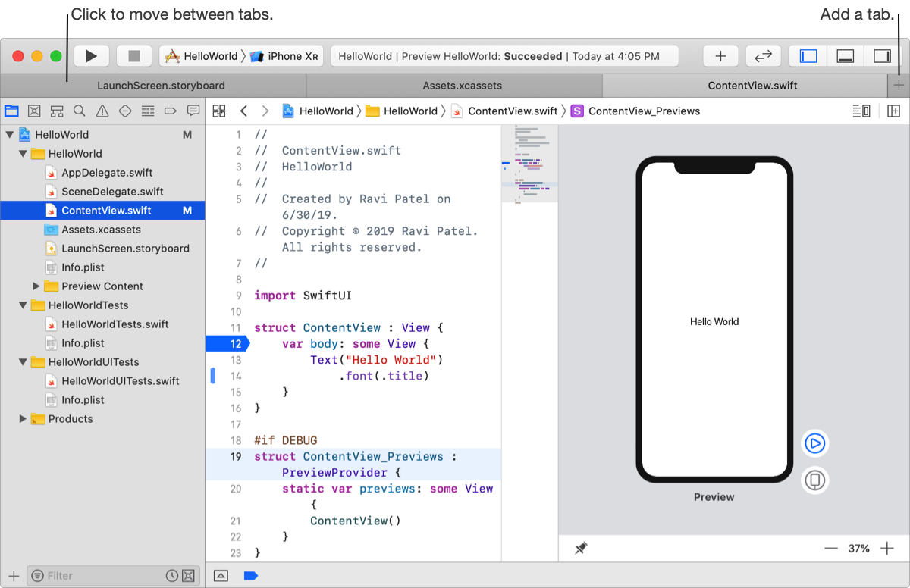The height and width of the screenshot is (588, 910).
Task: Toggle the Navigator panel visibility
Action: 808,56
